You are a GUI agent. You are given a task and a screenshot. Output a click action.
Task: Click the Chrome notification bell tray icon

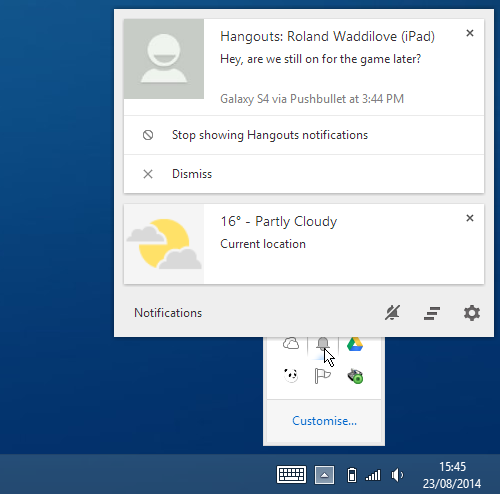pos(323,344)
